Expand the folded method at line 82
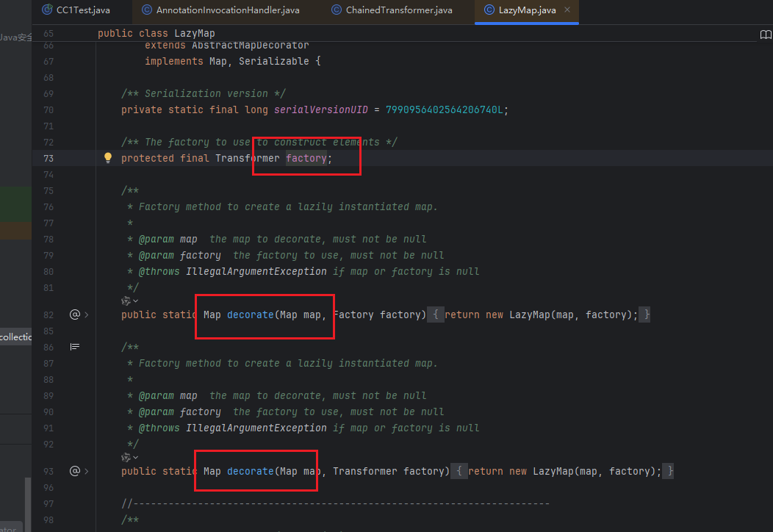The width and height of the screenshot is (773, 532). click(x=87, y=314)
